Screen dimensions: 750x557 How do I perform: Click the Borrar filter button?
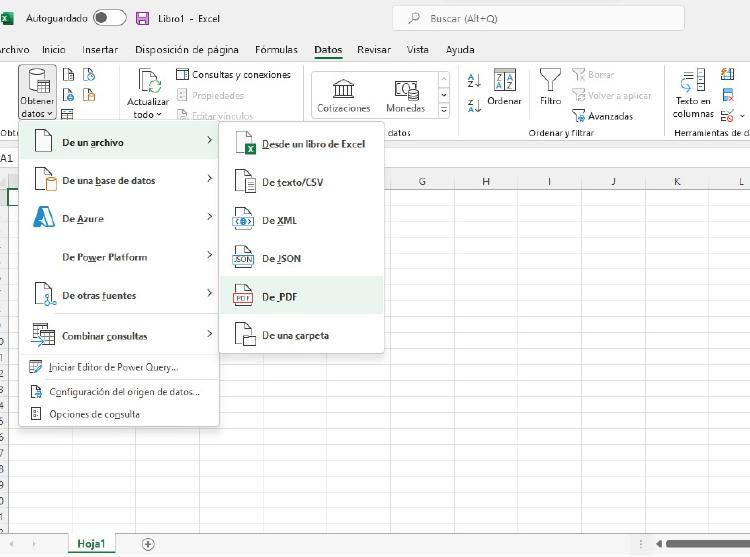click(x=593, y=75)
